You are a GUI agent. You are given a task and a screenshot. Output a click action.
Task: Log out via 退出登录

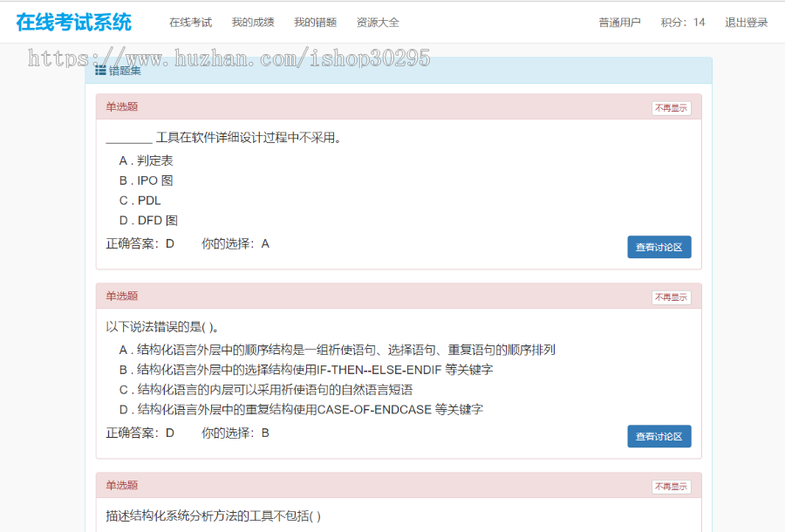pyautogui.click(x=747, y=23)
